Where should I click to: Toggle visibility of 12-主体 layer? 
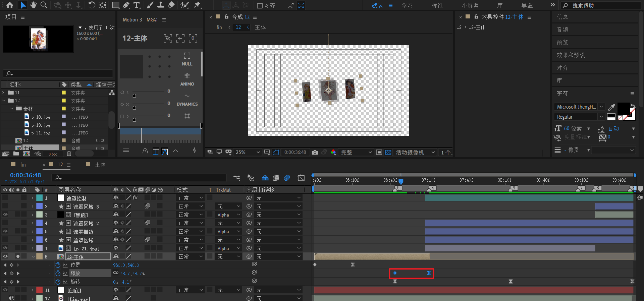(x=5, y=256)
